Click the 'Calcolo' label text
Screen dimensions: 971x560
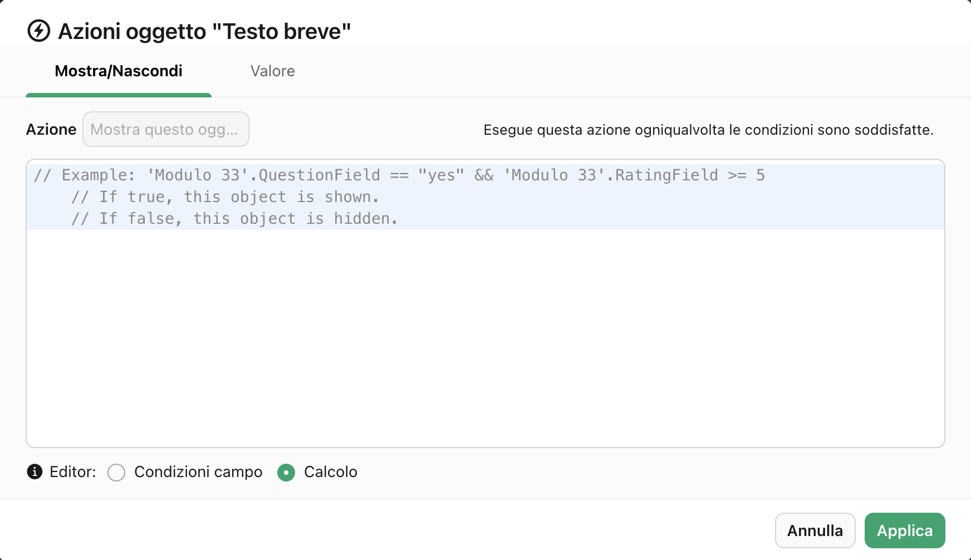coord(331,472)
